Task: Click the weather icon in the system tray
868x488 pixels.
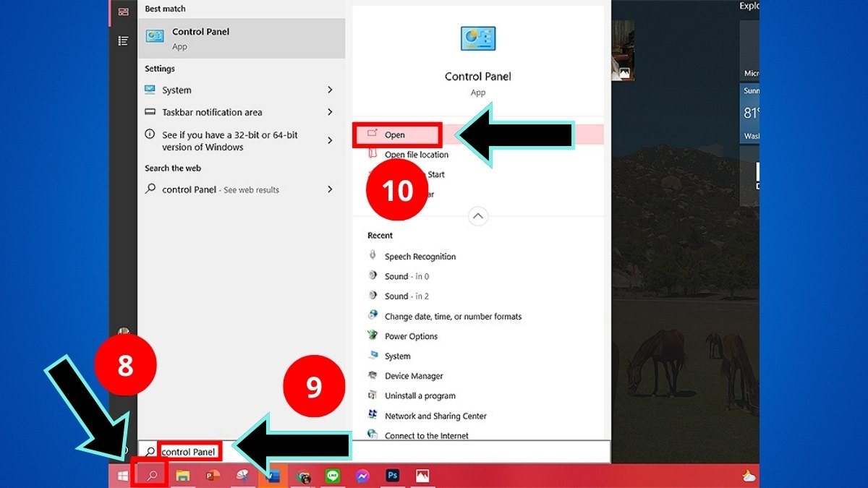Action: 749,476
